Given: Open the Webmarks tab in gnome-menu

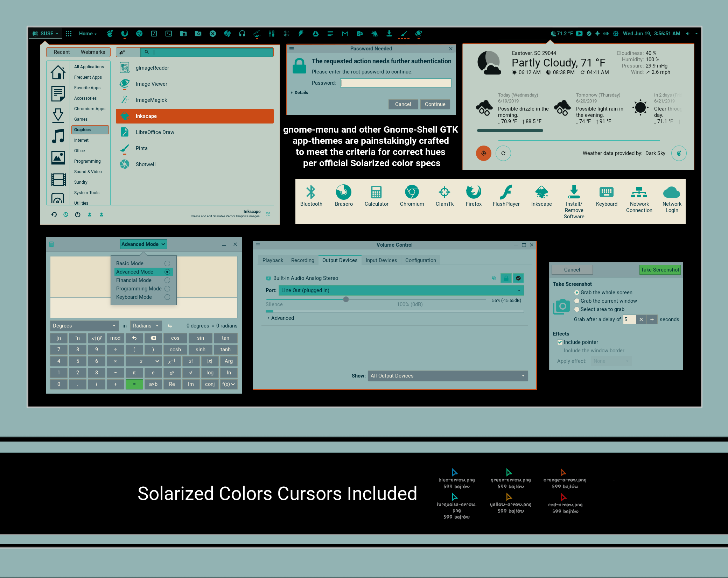Looking at the screenshot, I should [93, 52].
